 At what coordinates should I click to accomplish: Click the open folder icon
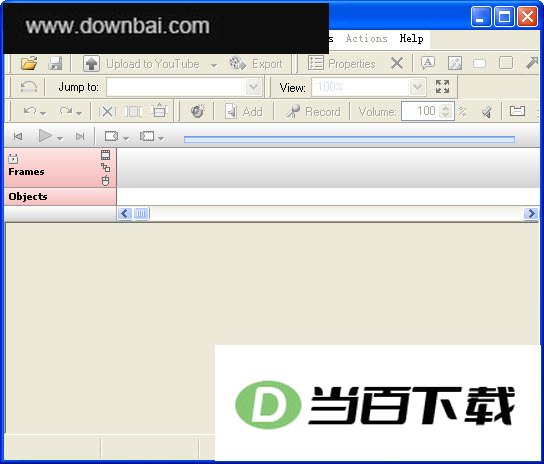(x=29, y=64)
